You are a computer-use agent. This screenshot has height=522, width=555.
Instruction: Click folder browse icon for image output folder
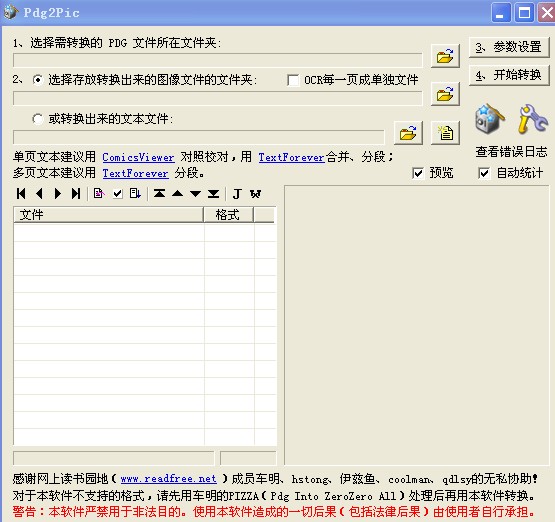tap(445, 94)
